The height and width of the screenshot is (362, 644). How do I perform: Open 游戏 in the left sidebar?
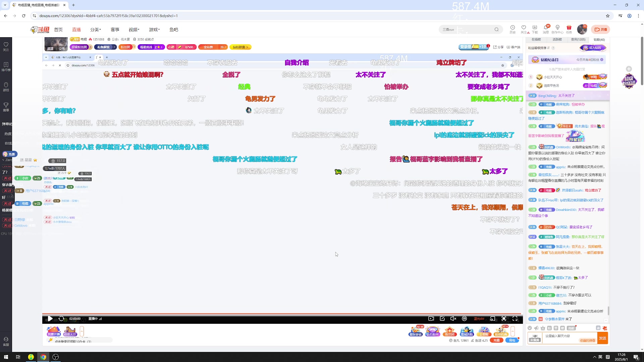[6, 87]
